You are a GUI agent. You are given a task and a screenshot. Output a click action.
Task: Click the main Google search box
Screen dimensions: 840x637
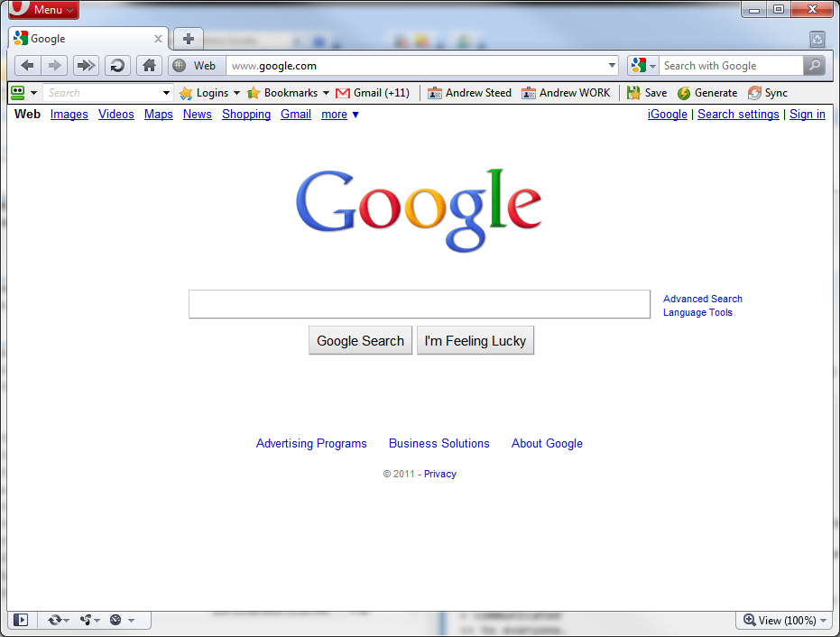pos(420,304)
